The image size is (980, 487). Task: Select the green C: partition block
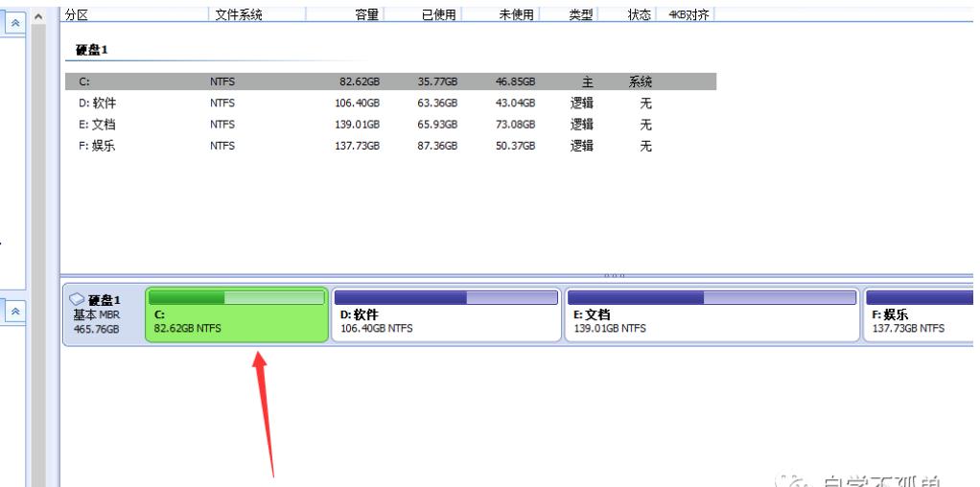(237, 315)
